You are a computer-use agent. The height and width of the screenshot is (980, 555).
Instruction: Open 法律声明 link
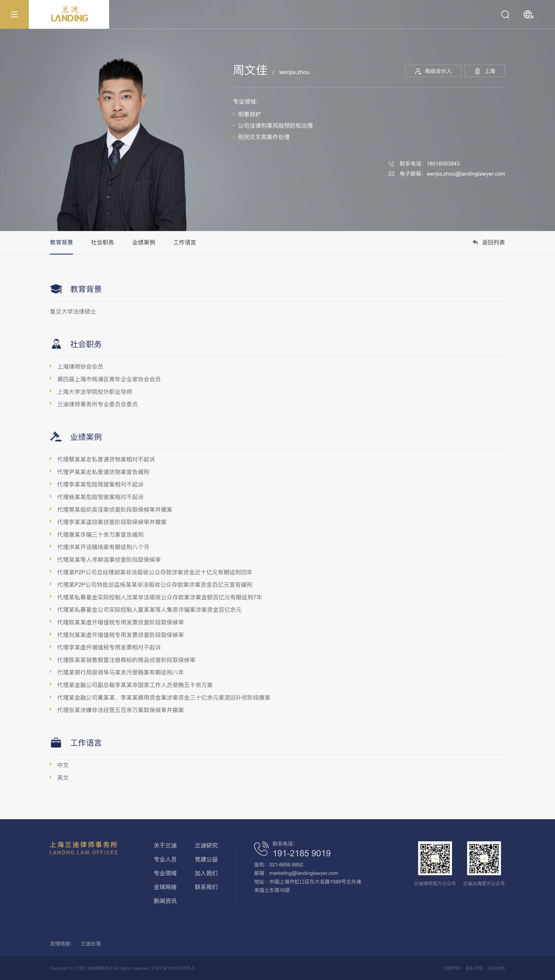tap(451, 968)
